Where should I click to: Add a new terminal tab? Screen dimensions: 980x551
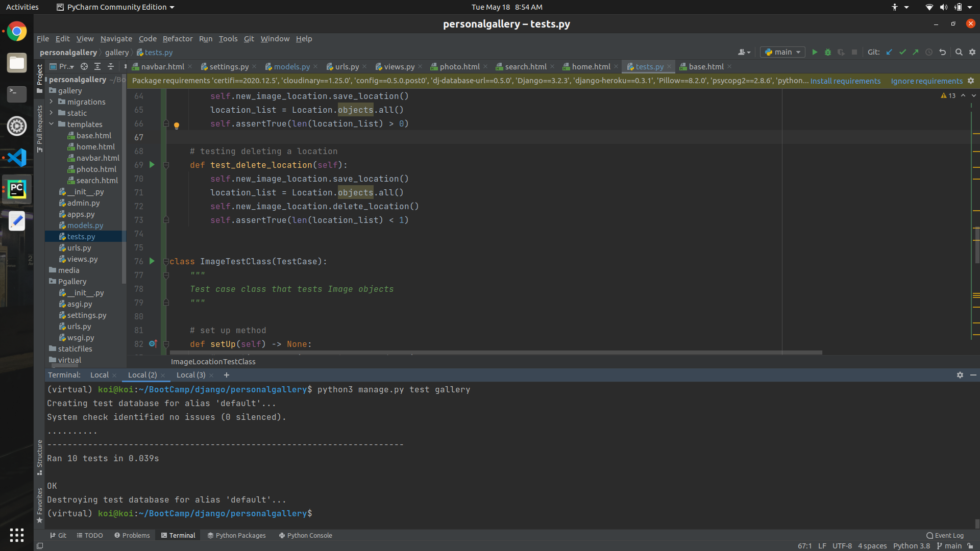coord(227,375)
